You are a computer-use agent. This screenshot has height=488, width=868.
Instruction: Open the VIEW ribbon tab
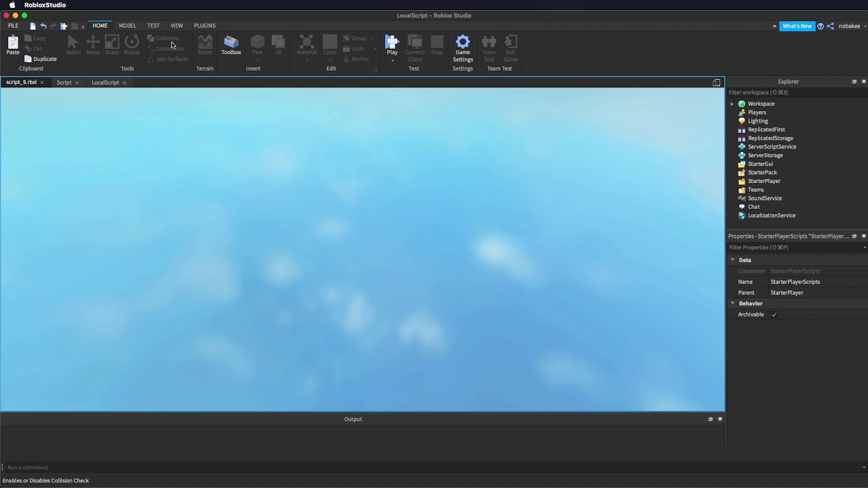pos(177,26)
